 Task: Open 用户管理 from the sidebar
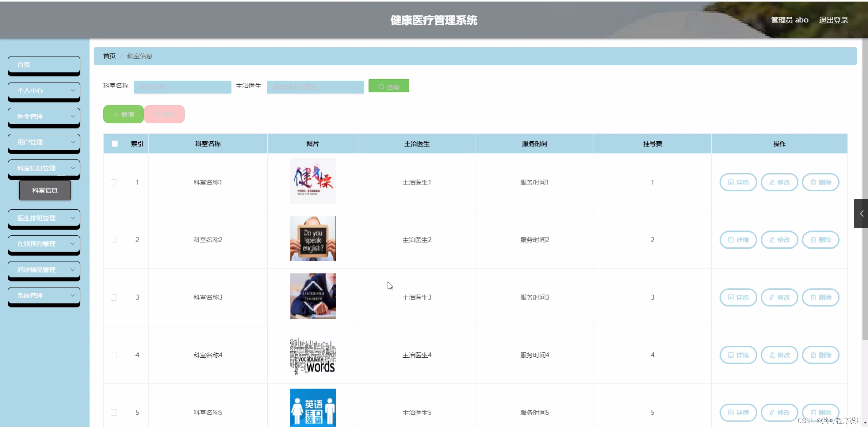pos(43,142)
